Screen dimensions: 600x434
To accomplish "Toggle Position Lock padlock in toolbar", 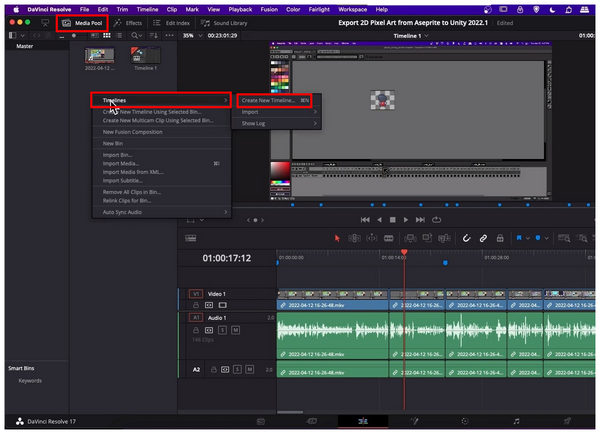I will [x=500, y=238].
